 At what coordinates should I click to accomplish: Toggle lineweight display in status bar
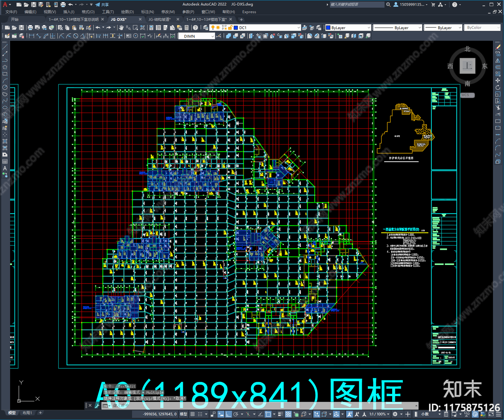point(280,414)
